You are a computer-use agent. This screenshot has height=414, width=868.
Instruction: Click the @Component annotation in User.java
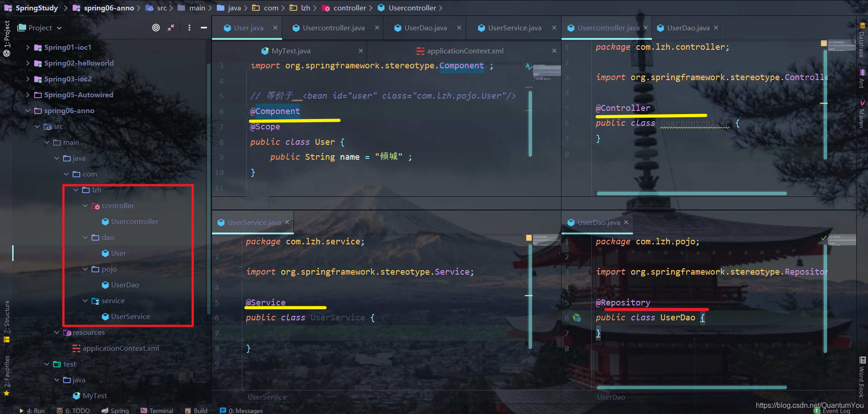tap(275, 111)
